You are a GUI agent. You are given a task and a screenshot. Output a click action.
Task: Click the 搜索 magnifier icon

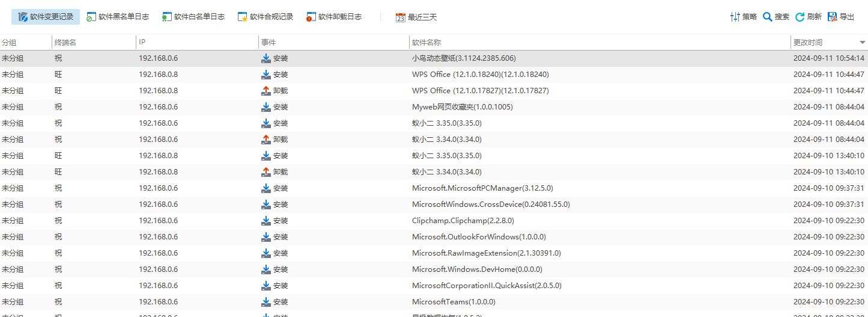pos(767,17)
